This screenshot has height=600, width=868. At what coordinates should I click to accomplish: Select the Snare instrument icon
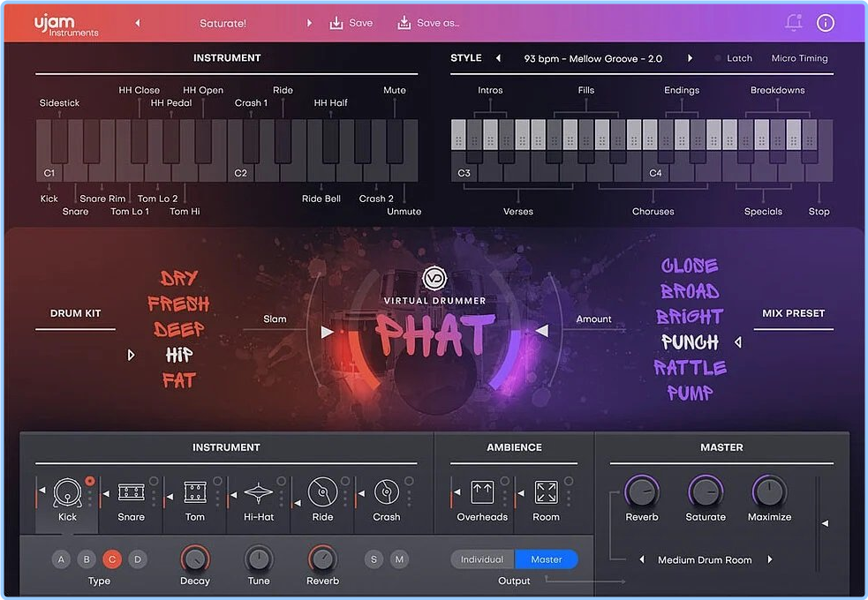(x=132, y=491)
